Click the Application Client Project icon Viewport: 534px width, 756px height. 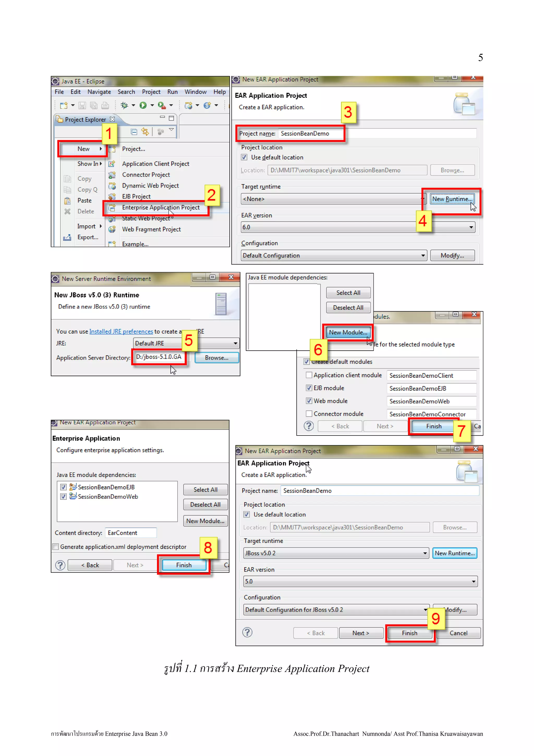coord(112,164)
